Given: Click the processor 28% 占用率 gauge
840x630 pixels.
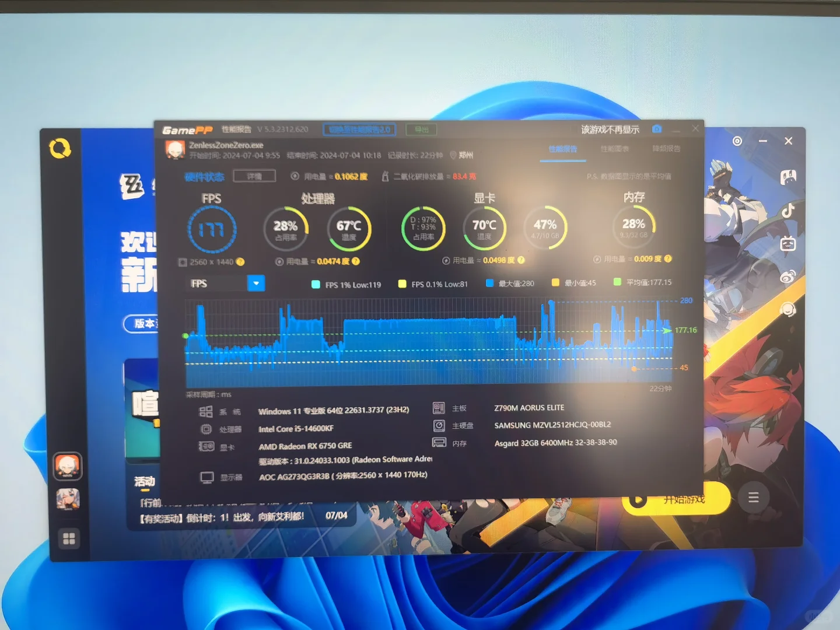Looking at the screenshot, I should tap(286, 229).
